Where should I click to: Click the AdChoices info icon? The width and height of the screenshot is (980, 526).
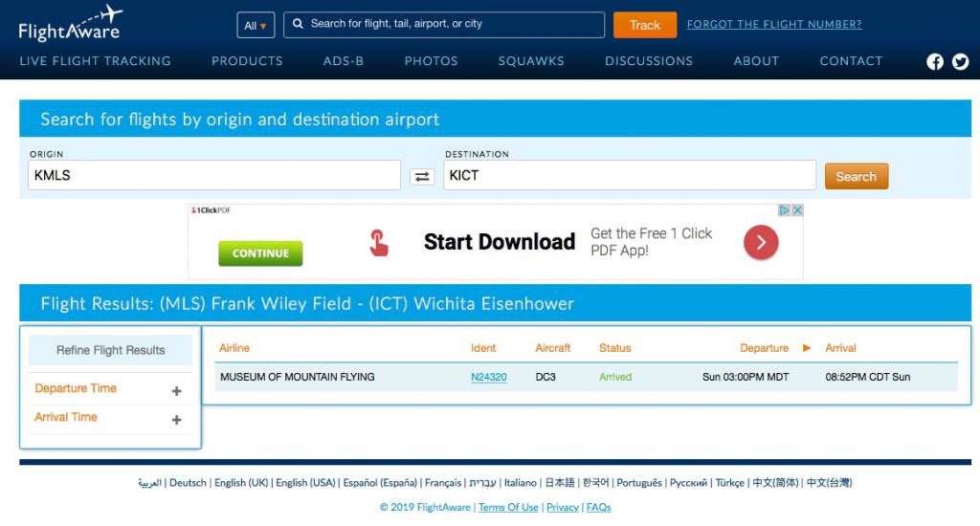(784, 210)
